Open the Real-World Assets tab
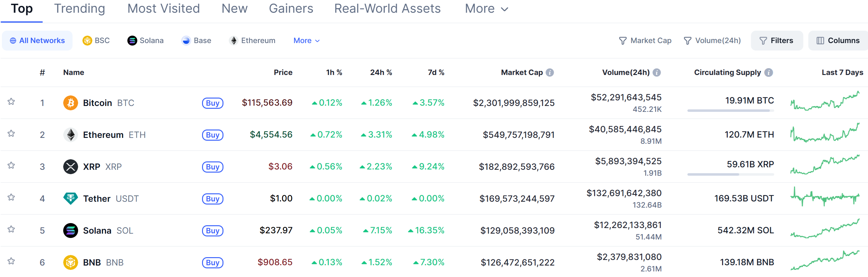Viewport: 868px width, 277px height. (x=387, y=9)
